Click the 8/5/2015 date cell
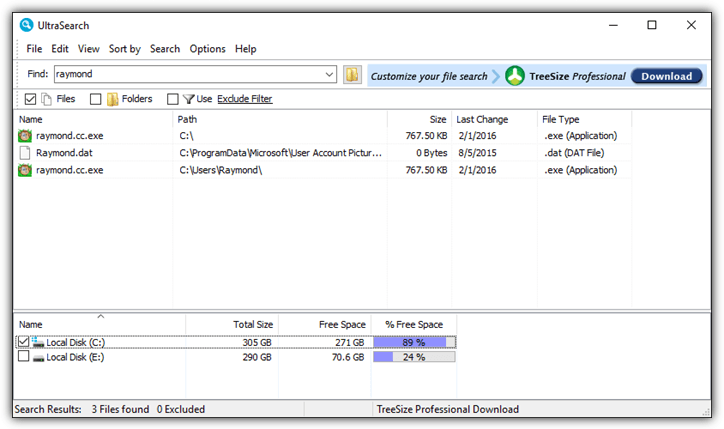The height and width of the screenshot is (429, 724). click(x=477, y=153)
